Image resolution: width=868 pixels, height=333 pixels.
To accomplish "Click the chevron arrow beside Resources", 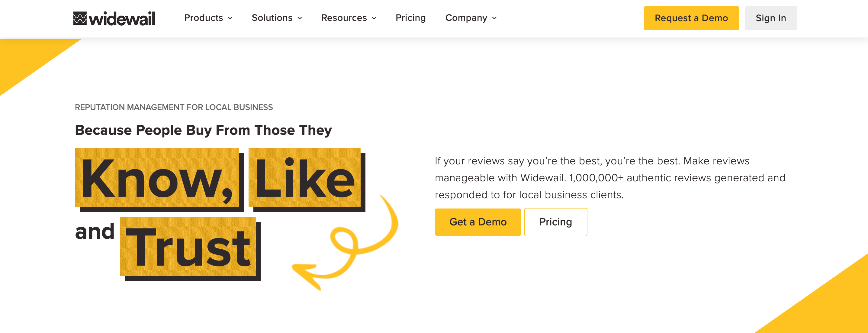I will (x=375, y=18).
